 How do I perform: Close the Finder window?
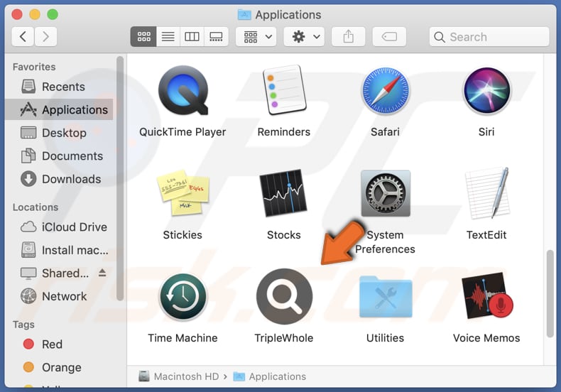(17, 14)
